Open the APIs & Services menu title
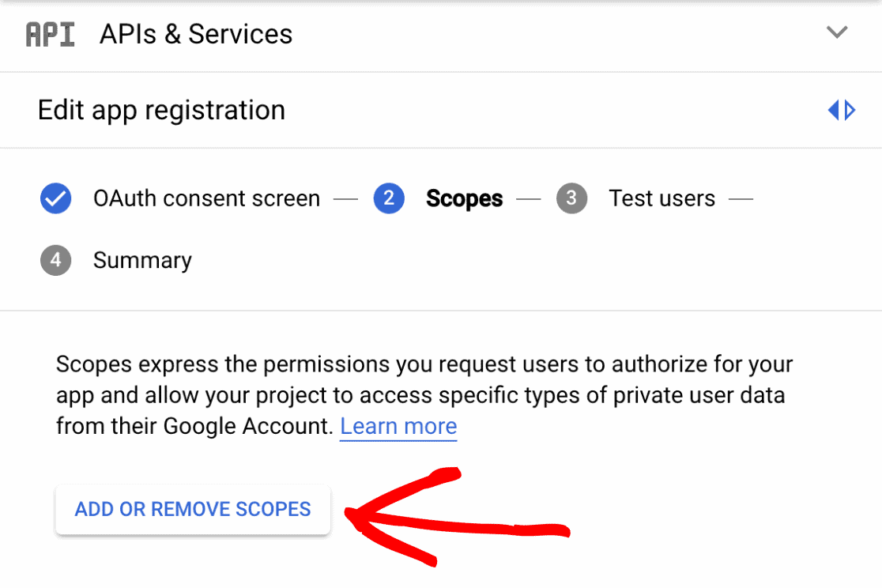This screenshot has width=882, height=588. (x=196, y=34)
